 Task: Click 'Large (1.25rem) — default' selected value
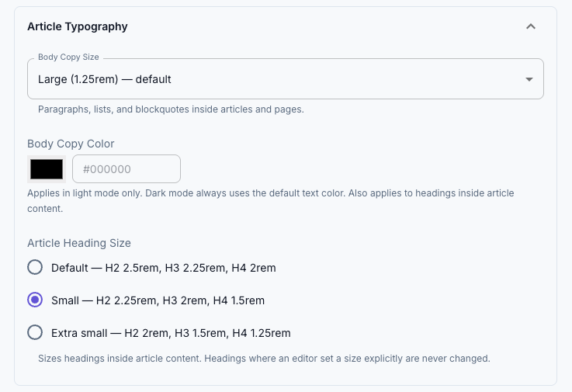(x=104, y=79)
